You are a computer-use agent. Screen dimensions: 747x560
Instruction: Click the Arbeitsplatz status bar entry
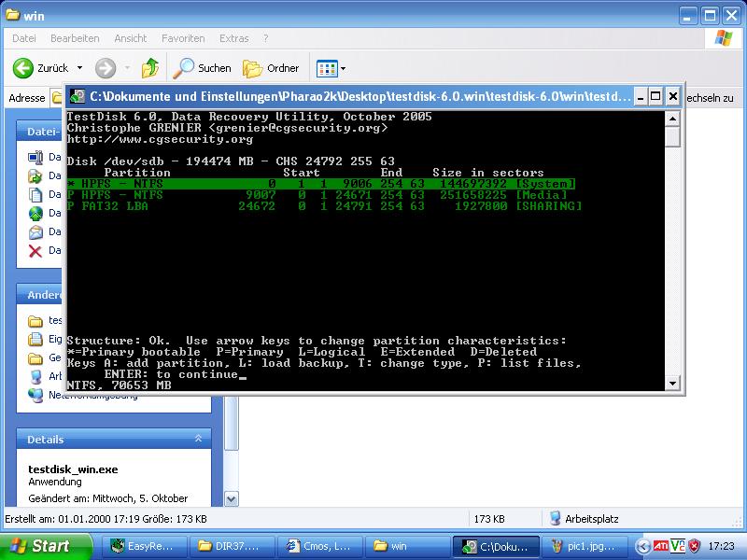tap(585, 519)
